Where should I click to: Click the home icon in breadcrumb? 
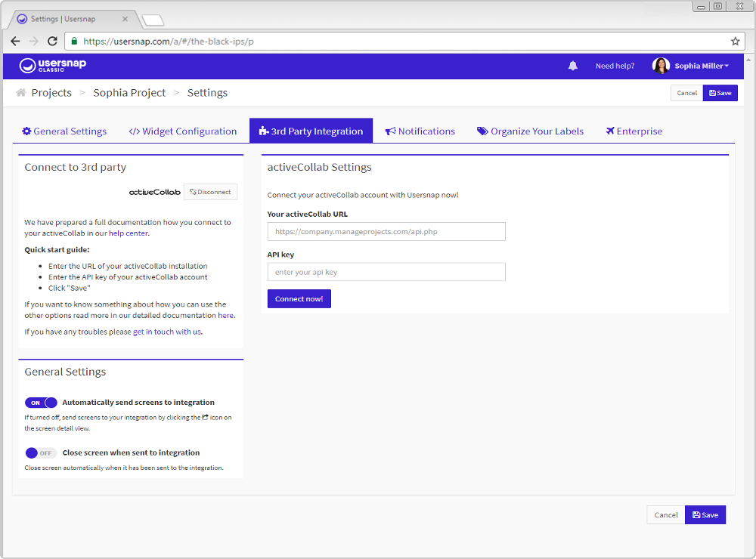pos(20,92)
